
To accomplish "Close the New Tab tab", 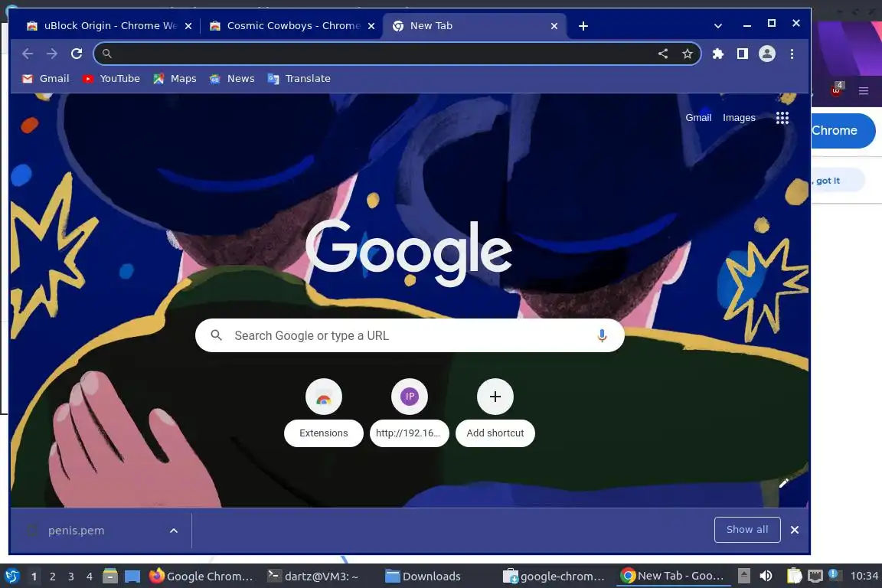I will click(x=554, y=26).
